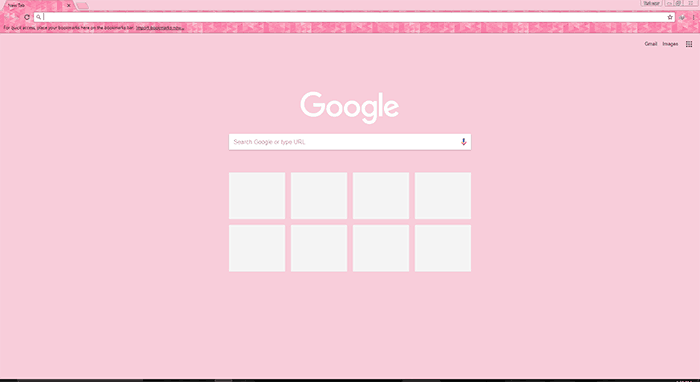Screen dimensions: 700x382
Task: Open Chrome's three-dot menu
Action: coord(694,17)
